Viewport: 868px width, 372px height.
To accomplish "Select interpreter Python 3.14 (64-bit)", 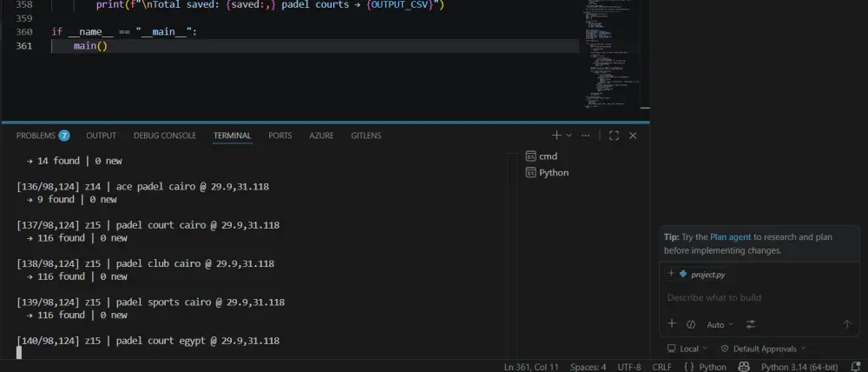I will point(800,367).
